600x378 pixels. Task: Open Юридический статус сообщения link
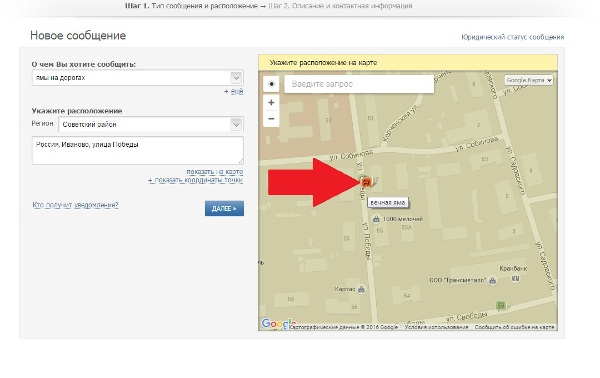pos(512,37)
